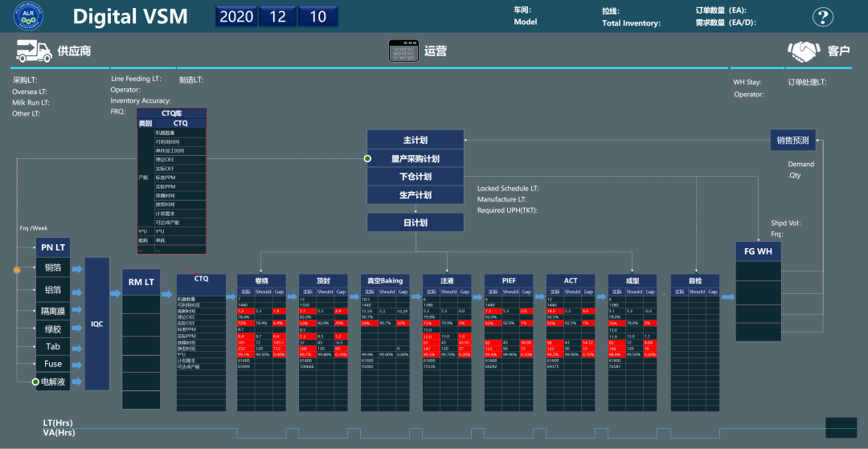Click the 类别 column header in CTQ库
868x449 pixels.
(145, 124)
